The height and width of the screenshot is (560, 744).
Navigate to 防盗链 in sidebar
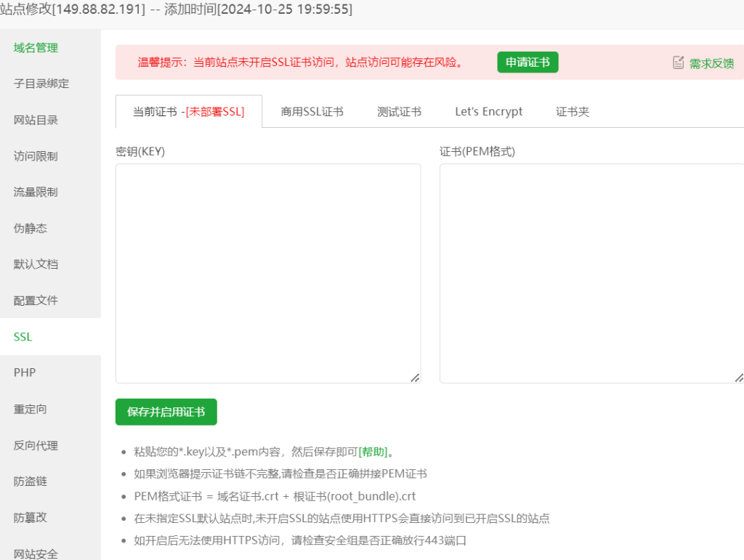pyautogui.click(x=31, y=481)
